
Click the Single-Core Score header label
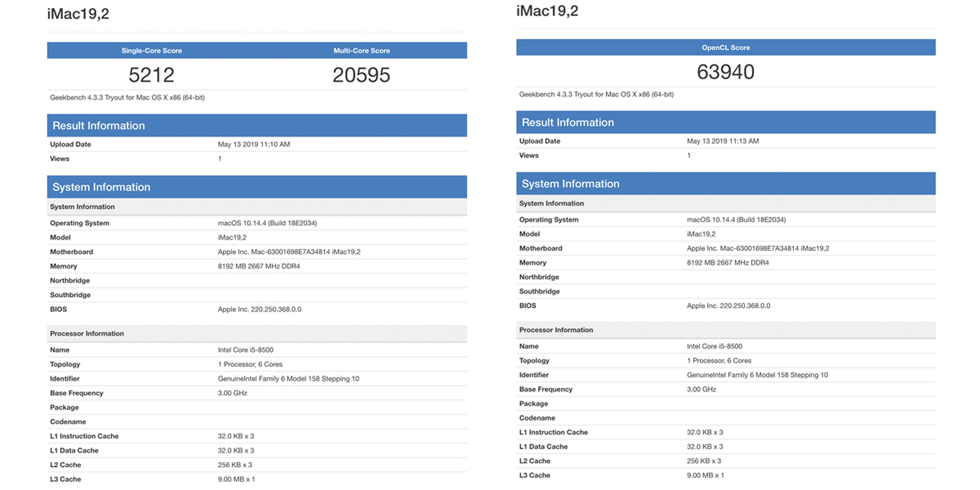(151, 51)
